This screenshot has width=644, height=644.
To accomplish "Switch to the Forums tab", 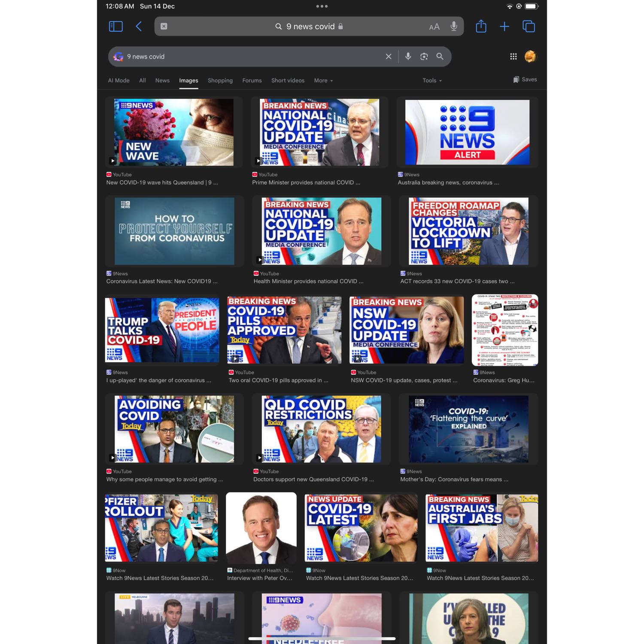I will 252,80.
